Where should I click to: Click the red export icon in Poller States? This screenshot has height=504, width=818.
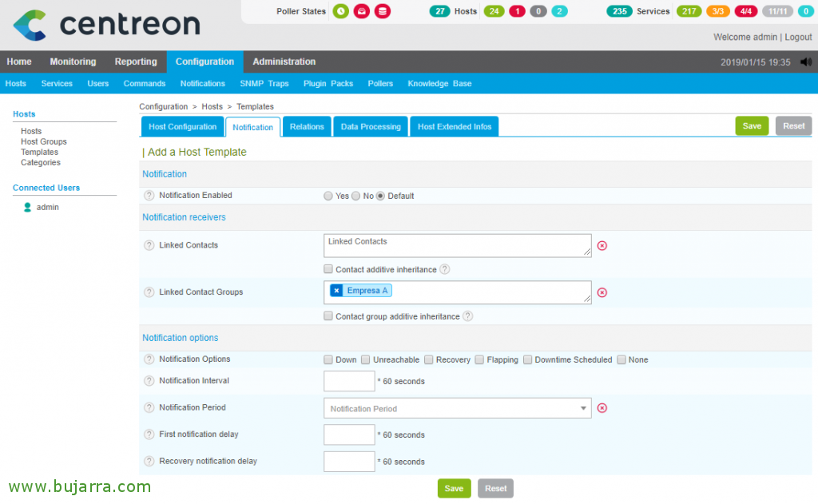click(x=363, y=11)
